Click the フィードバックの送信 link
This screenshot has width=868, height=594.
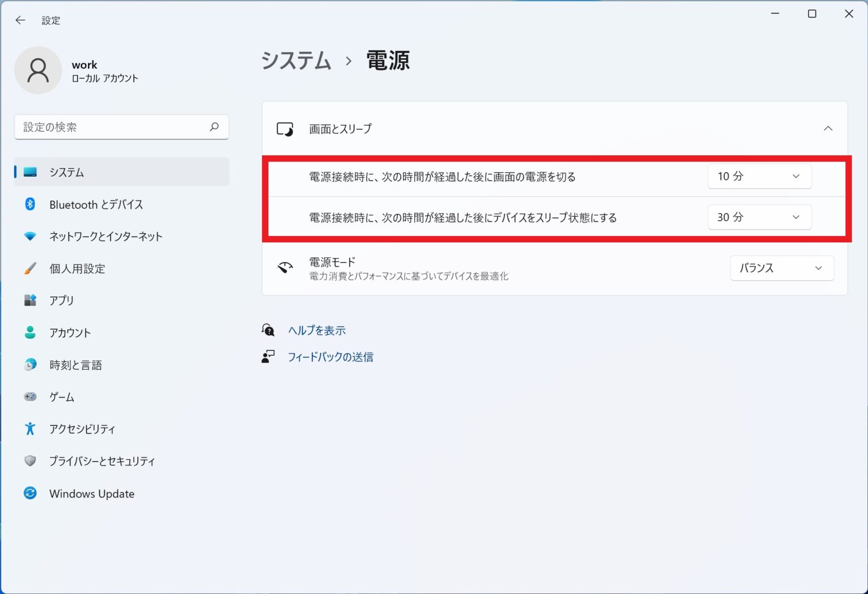[x=331, y=357]
